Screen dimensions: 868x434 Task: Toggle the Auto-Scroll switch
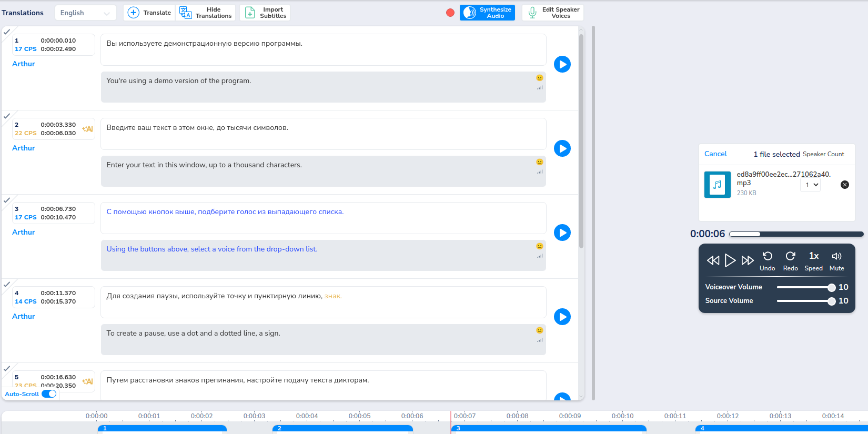coord(49,394)
